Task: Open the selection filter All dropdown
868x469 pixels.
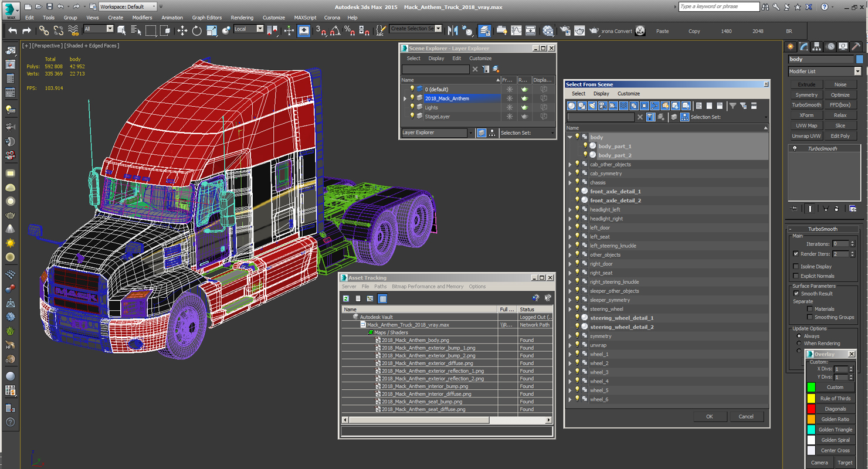Action: (x=99, y=29)
